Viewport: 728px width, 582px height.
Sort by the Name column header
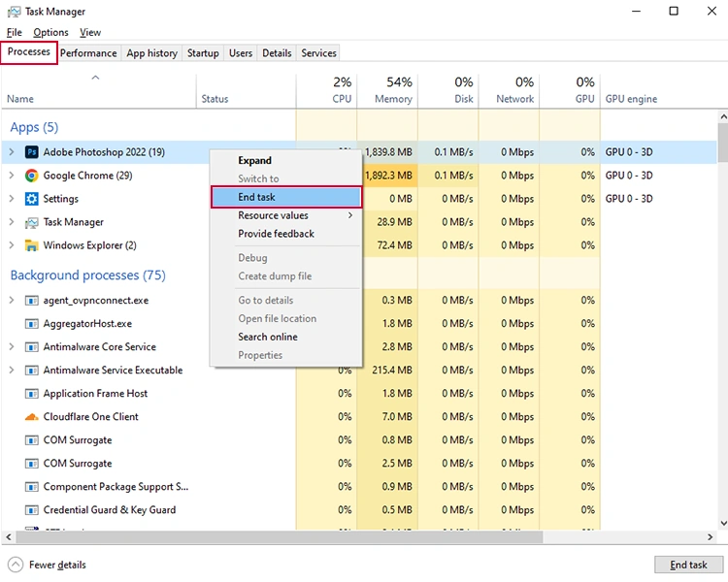coord(98,91)
